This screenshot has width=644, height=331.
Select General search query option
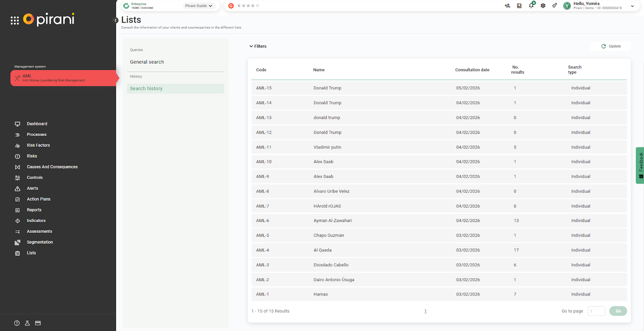pyautogui.click(x=147, y=62)
